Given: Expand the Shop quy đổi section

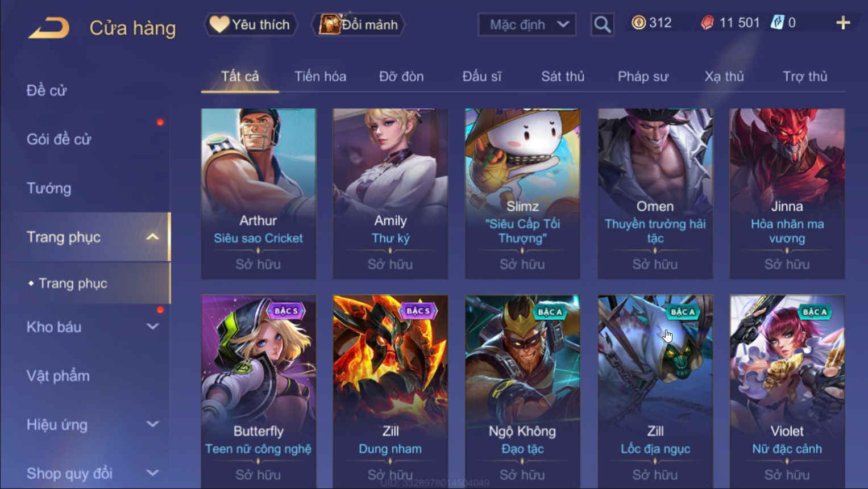Looking at the screenshot, I should (x=152, y=473).
